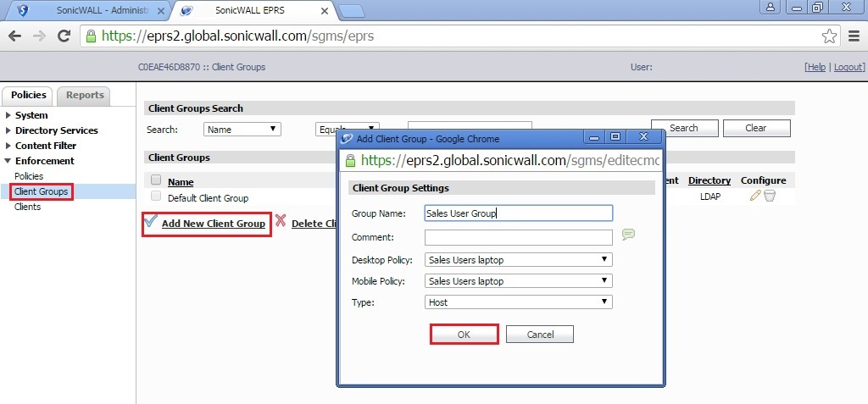The width and height of the screenshot is (868, 404).
Task: Click the green comment bubble icon
Action: coord(628,235)
